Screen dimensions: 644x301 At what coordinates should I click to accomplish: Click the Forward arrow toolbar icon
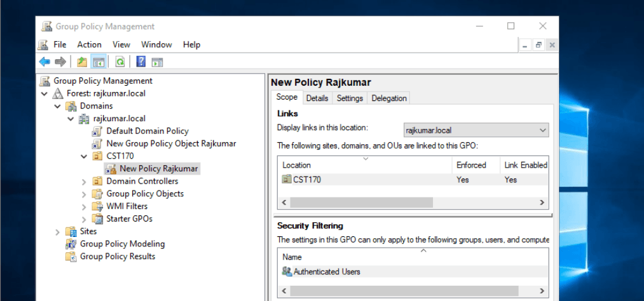click(60, 62)
